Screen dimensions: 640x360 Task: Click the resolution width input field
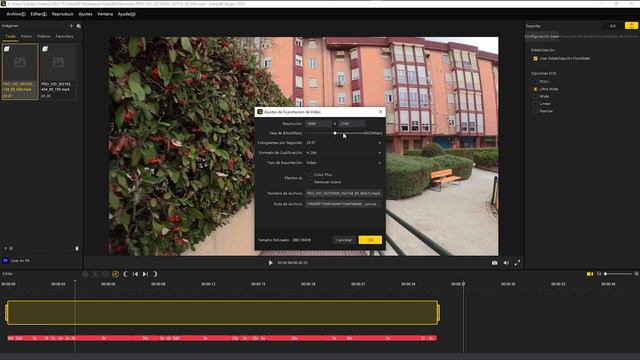pyautogui.click(x=318, y=124)
